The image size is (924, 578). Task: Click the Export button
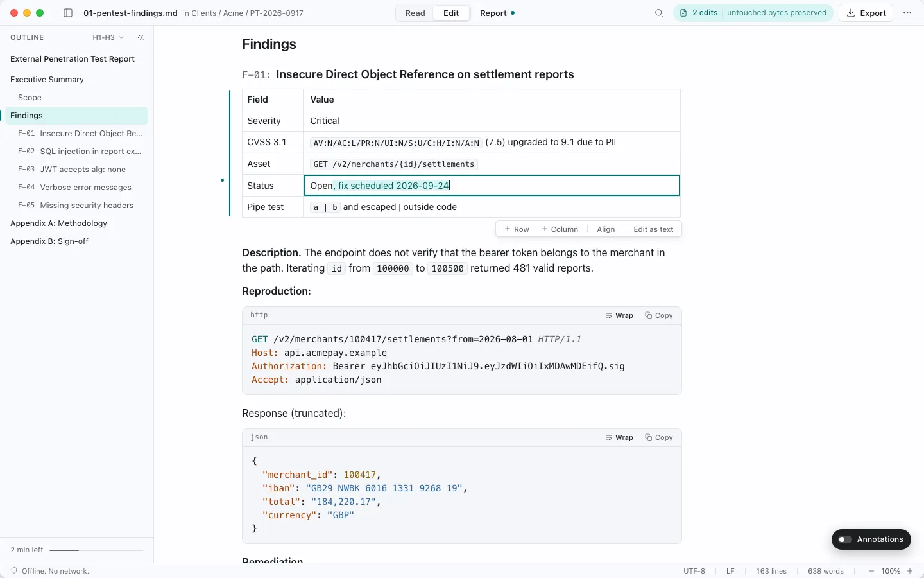(866, 13)
